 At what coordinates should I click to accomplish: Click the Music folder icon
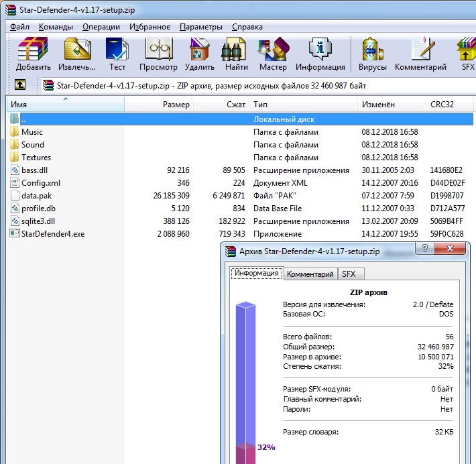[14, 132]
